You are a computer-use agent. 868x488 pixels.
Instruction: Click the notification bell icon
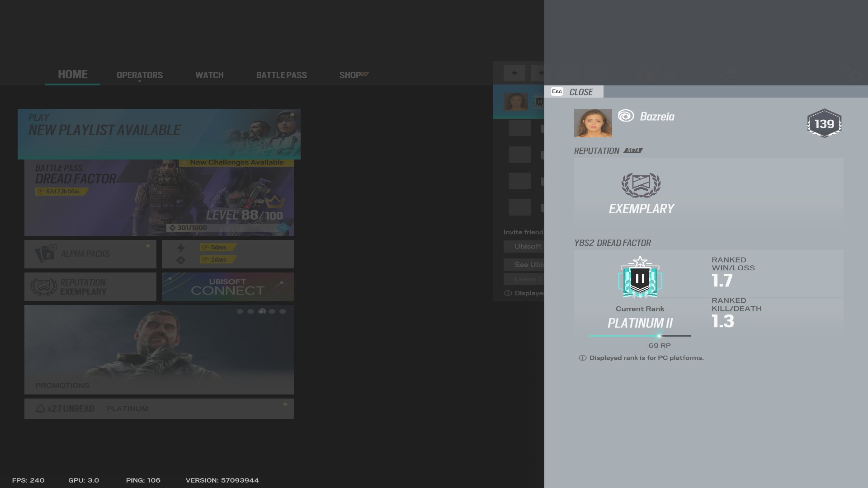click(x=40, y=409)
